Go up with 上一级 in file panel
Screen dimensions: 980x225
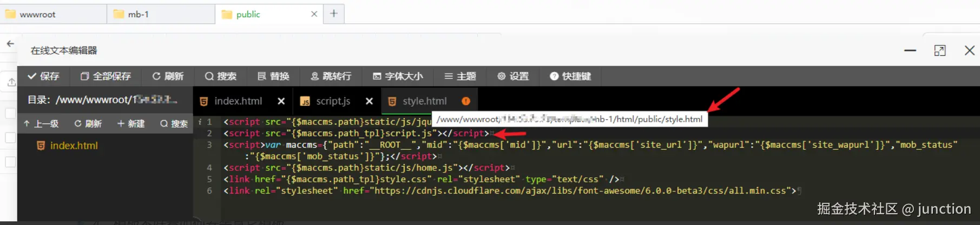point(41,124)
